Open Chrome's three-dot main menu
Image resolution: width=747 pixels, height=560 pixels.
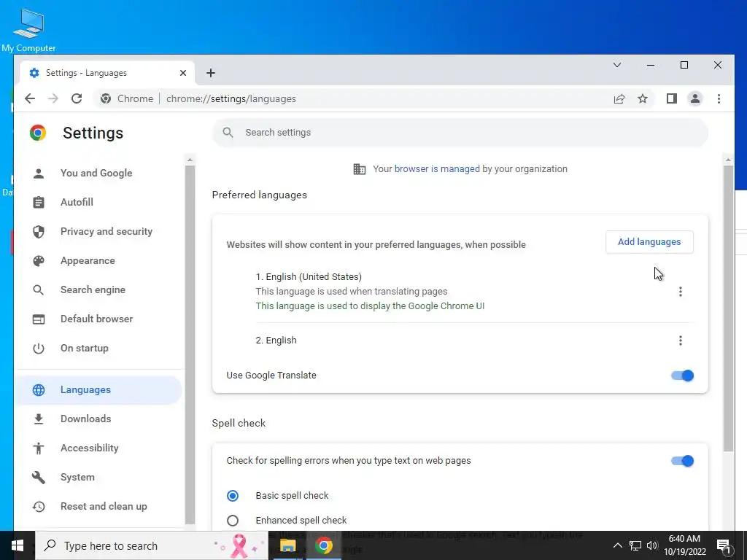[719, 98]
